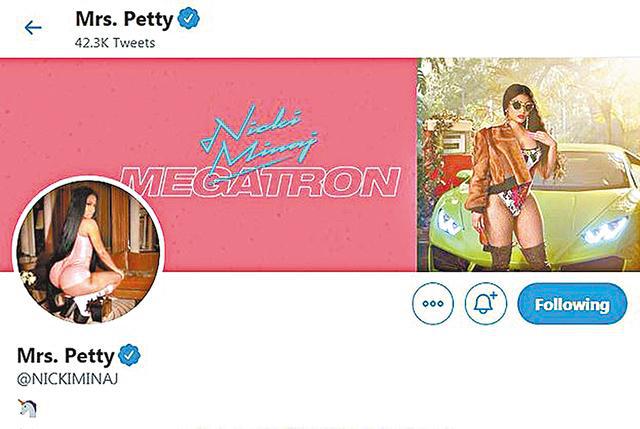Screen dimensions: 640x429
Task: Click the neon Nicki Minaj signature
Action: pos(260,139)
